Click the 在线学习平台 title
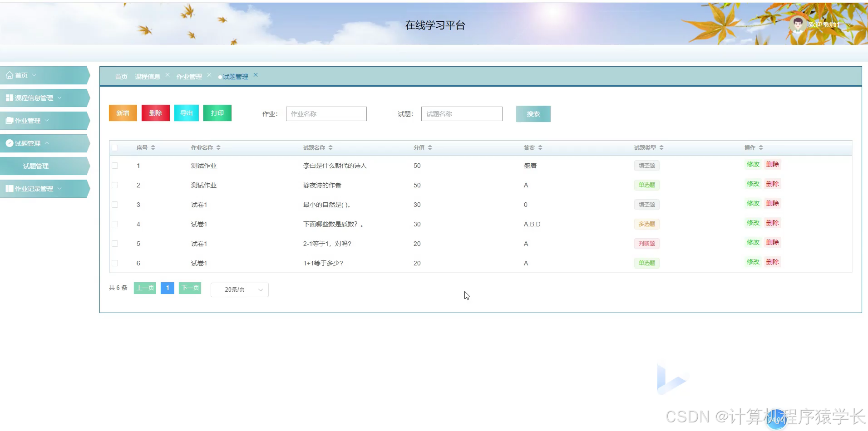Screen dimensions: 868x431 tap(435, 25)
